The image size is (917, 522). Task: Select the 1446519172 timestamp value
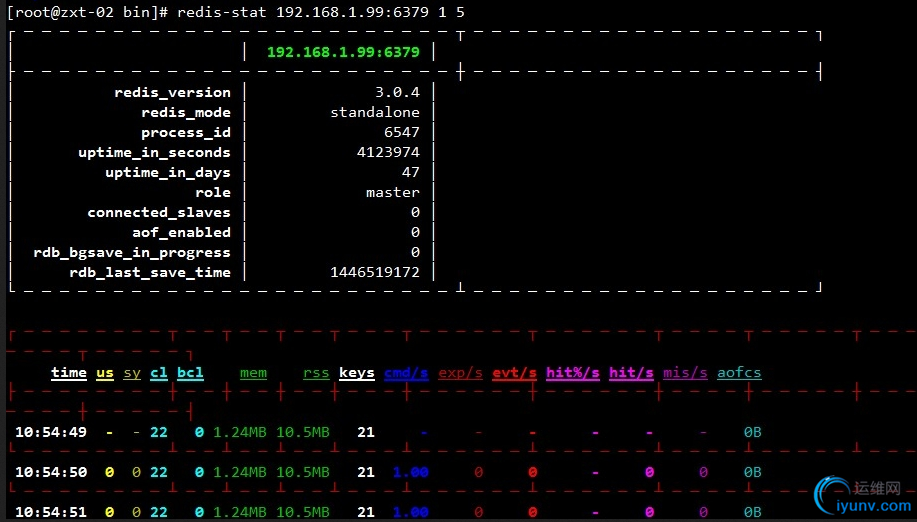375,272
